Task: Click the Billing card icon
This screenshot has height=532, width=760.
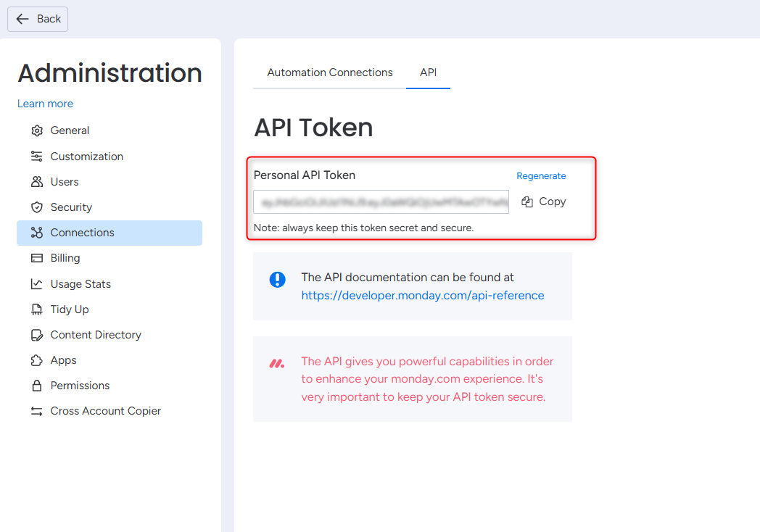Action: [37, 258]
